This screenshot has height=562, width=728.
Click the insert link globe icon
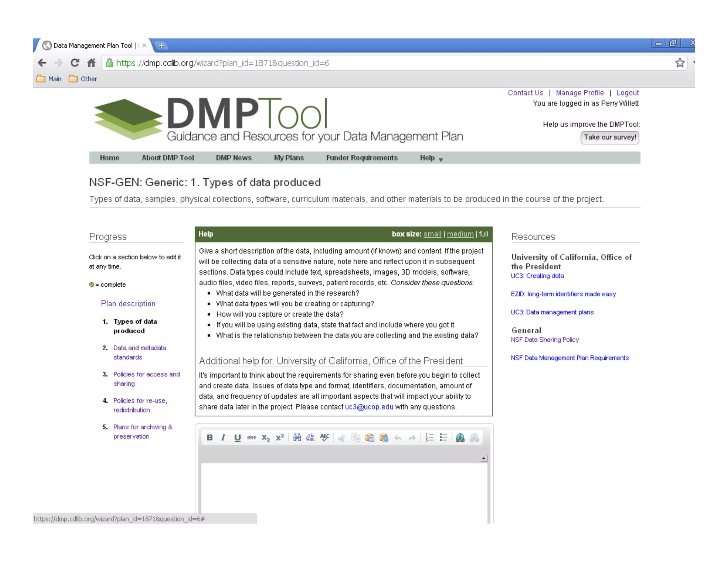(460, 438)
